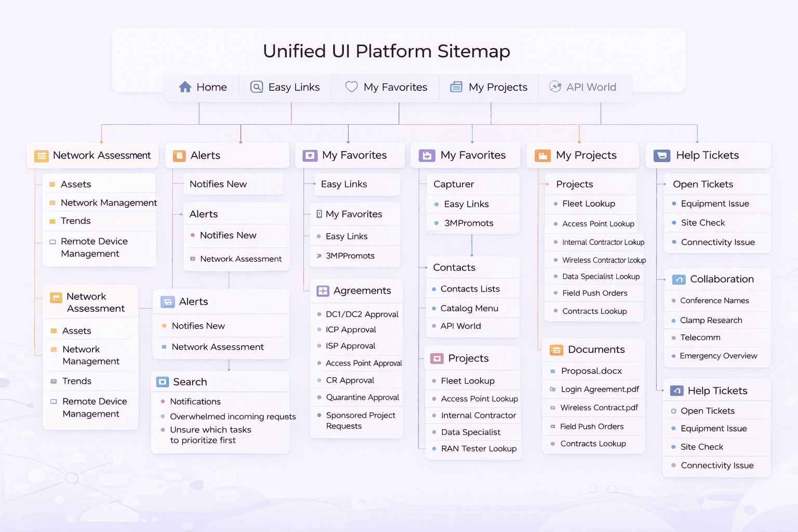Click the Home house icon in navigation bar

(x=185, y=87)
